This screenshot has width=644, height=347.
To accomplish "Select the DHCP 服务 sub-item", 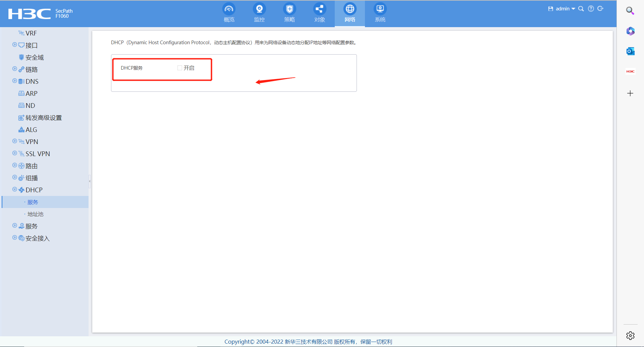I will coord(45,202).
